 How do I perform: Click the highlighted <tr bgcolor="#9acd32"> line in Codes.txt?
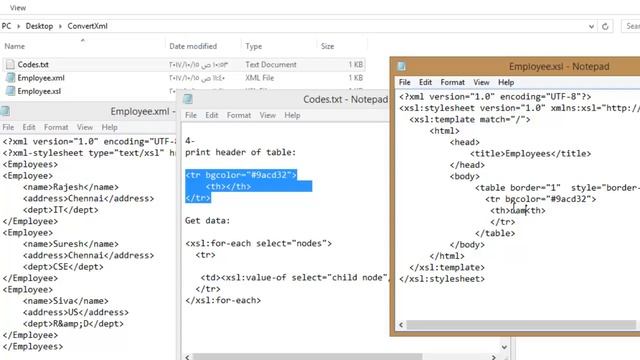(x=241, y=175)
